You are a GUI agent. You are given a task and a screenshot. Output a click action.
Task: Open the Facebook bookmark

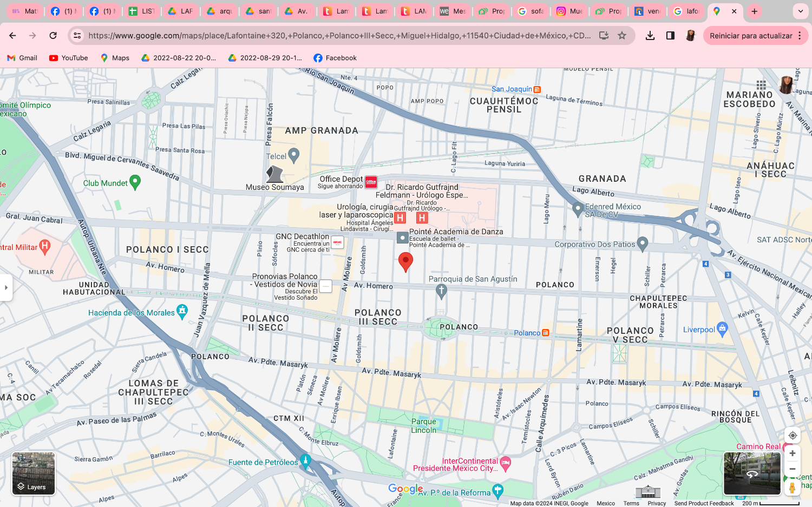coord(335,58)
